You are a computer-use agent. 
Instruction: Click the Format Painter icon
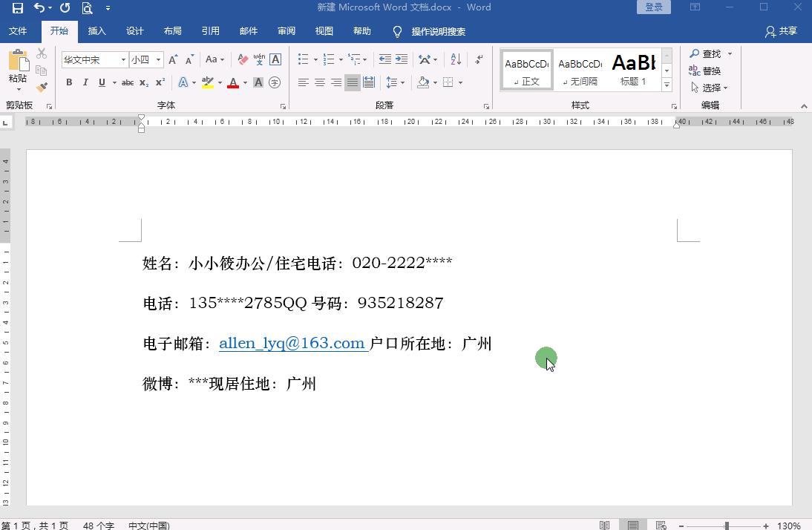[x=42, y=87]
